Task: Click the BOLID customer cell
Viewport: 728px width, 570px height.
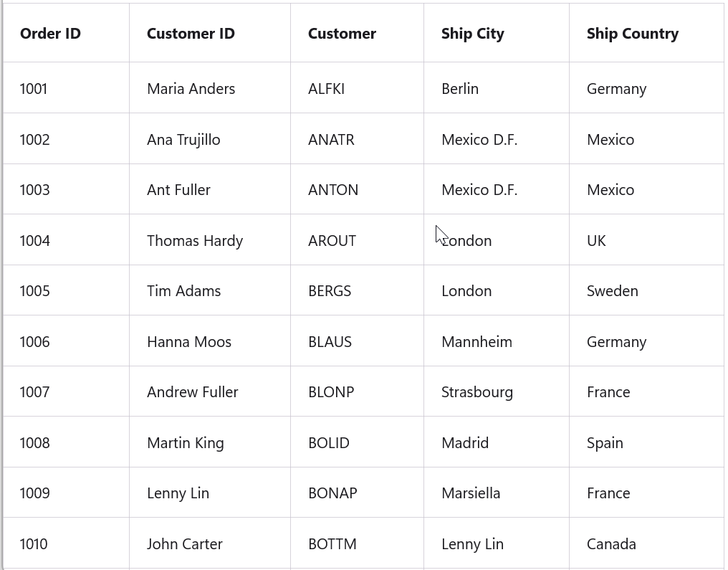Action: coord(329,443)
